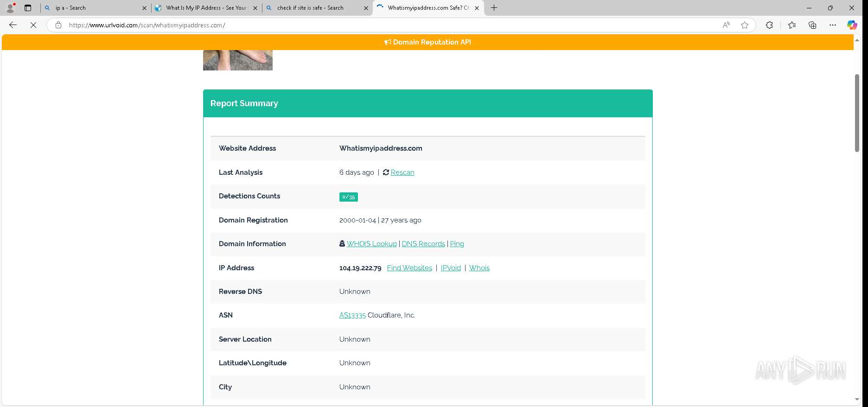Close the 'check if site is safe' tab
This screenshot has width=868, height=407.
(366, 8)
